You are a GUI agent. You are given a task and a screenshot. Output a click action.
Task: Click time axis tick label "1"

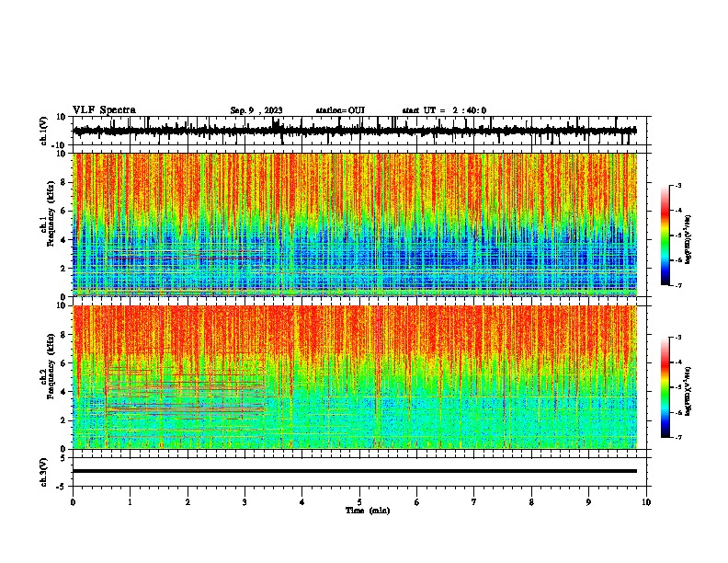[x=130, y=502]
